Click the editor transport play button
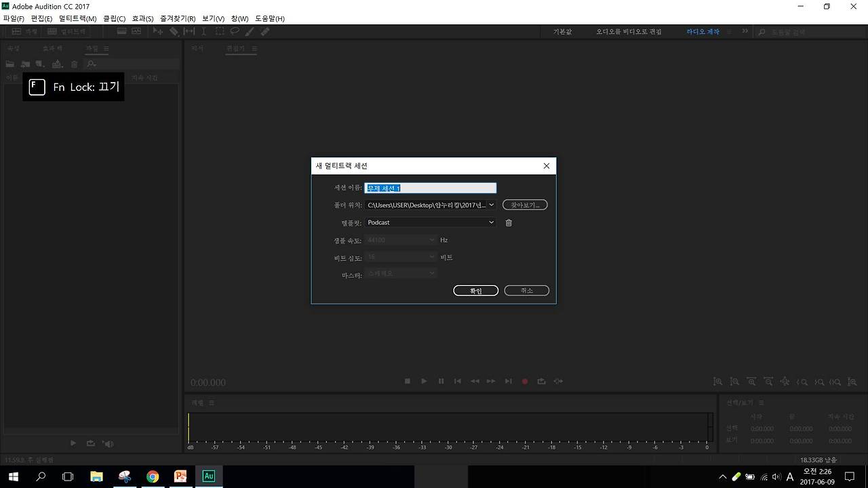This screenshot has height=488, width=868. tap(425, 381)
